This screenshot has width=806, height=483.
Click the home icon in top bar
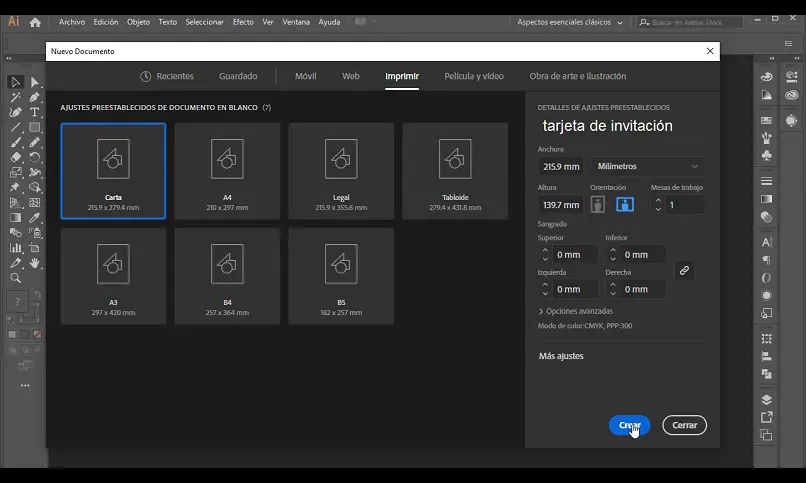click(35, 22)
